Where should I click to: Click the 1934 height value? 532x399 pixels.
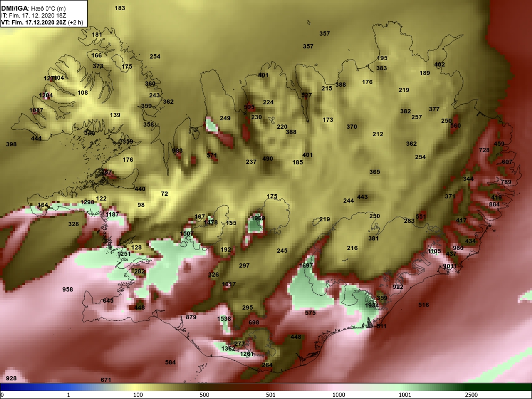coord(372,305)
